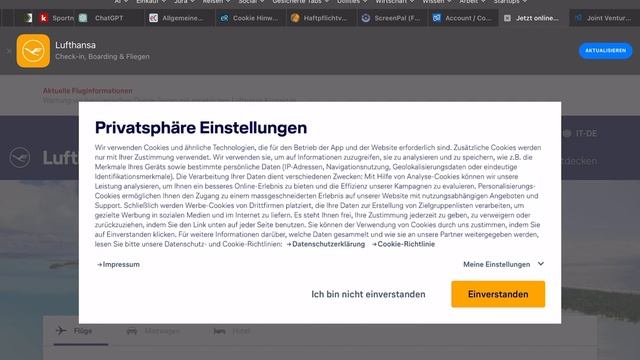The height and width of the screenshot is (360, 640).
Task: Switch to the Cookie Hinw browser tab
Action: (x=251, y=18)
